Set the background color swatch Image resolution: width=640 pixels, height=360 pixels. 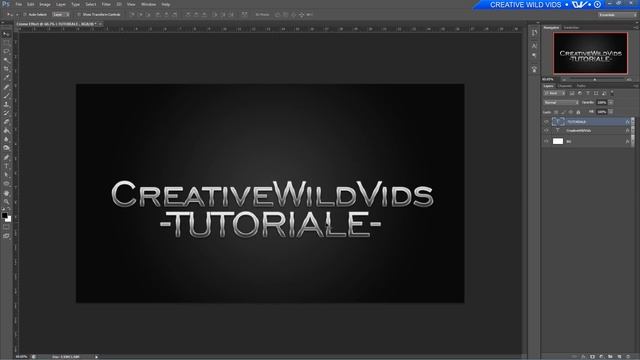[9, 220]
